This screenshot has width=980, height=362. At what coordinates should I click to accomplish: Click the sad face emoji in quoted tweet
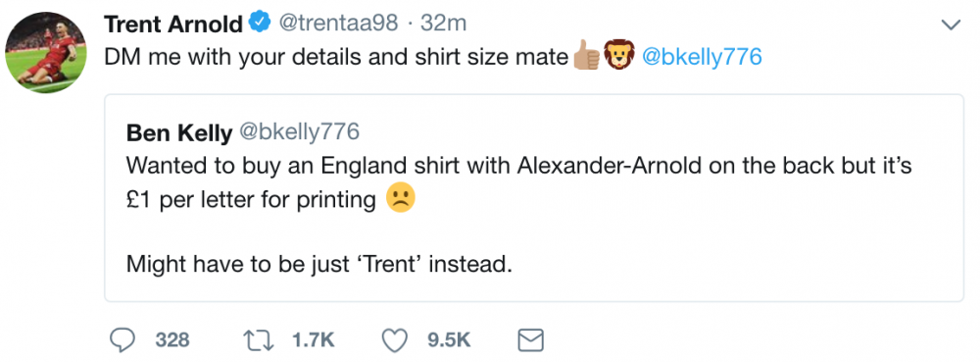point(401,198)
